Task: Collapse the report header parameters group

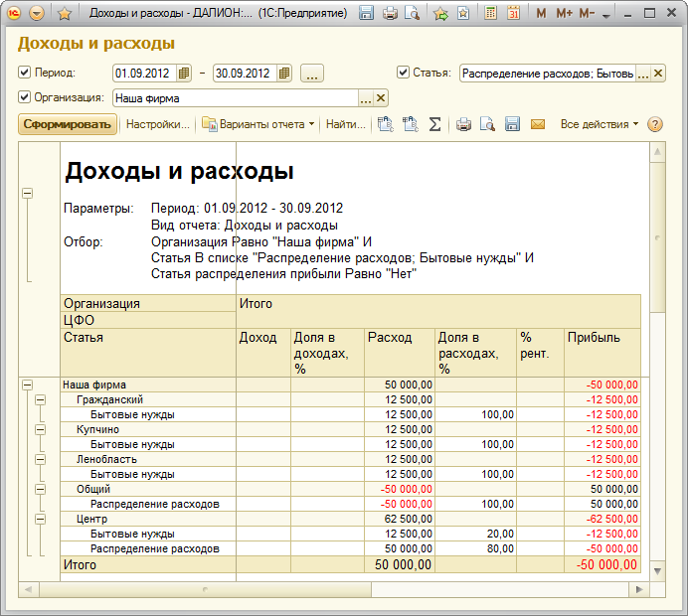Action: (27, 193)
